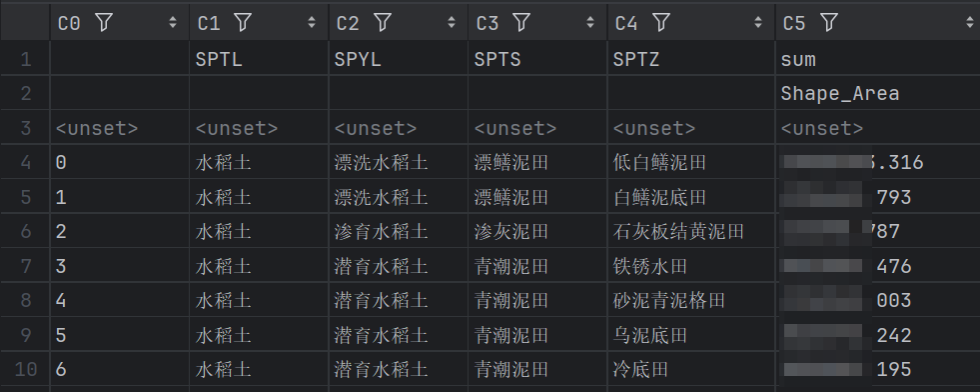The image size is (980, 392).
Task: Sort using arrows on column C3
Action: point(590,23)
